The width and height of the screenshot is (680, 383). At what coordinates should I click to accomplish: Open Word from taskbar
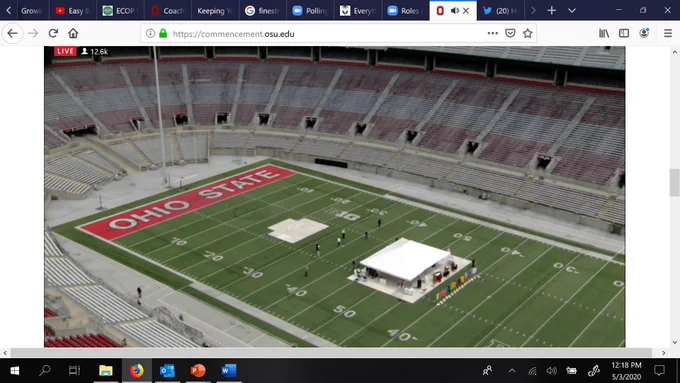tap(229, 370)
